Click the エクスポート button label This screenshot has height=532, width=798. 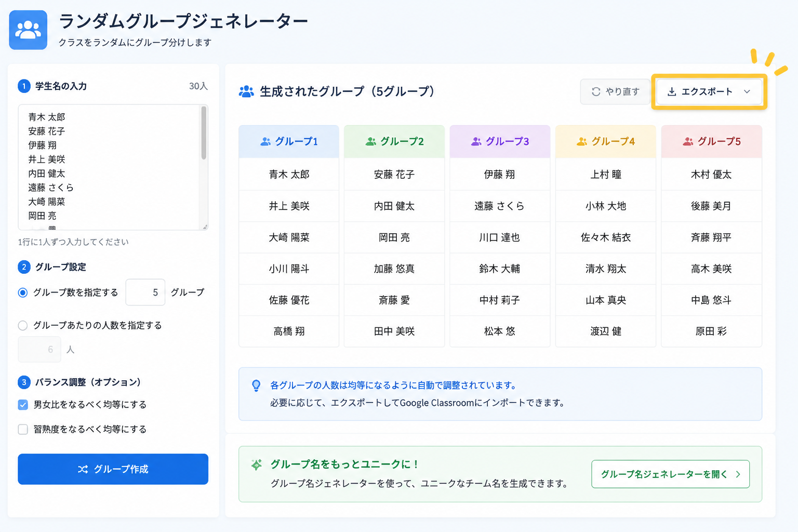pyautogui.click(x=707, y=92)
